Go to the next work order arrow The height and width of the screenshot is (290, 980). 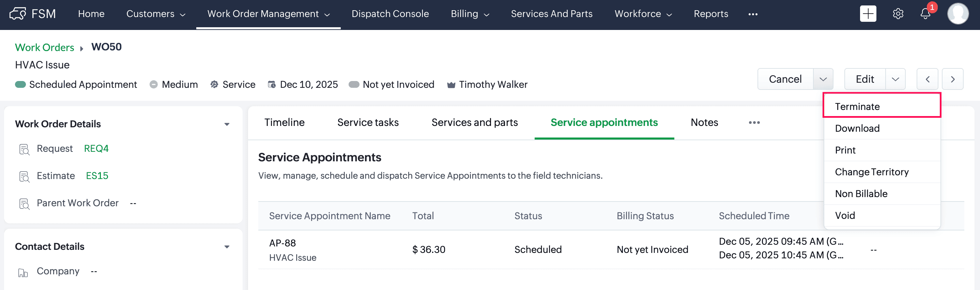click(x=952, y=79)
